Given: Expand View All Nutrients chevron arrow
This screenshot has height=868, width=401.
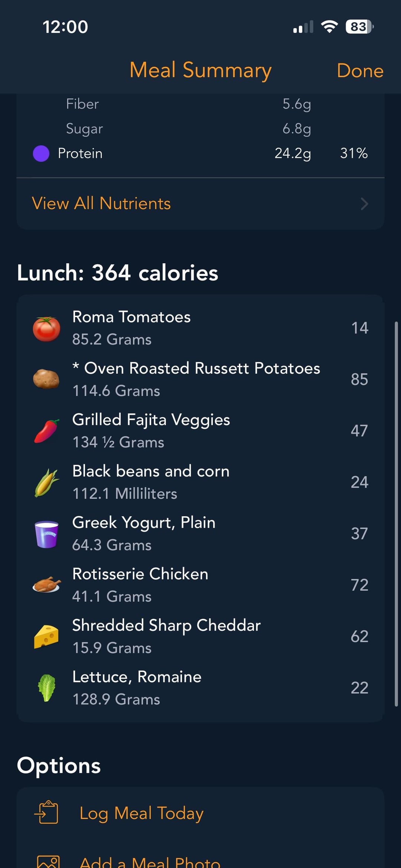Looking at the screenshot, I should [x=364, y=204].
